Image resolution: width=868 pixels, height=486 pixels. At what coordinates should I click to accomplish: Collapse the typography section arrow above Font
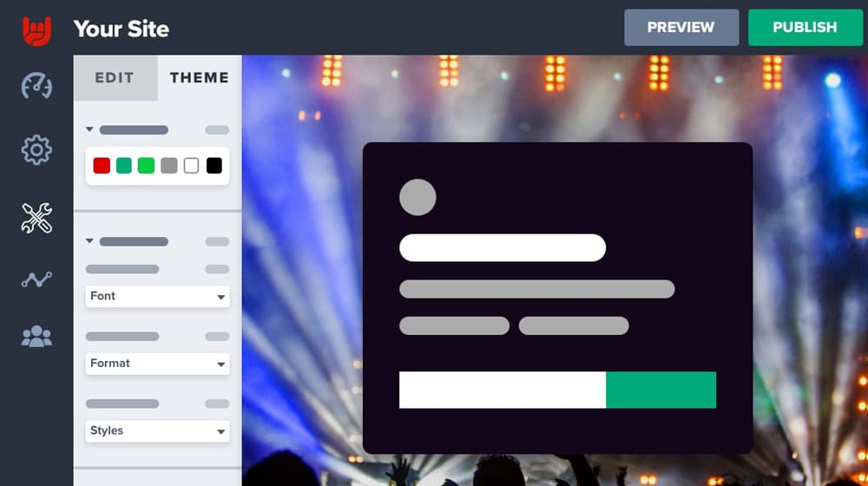coord(89,240)
